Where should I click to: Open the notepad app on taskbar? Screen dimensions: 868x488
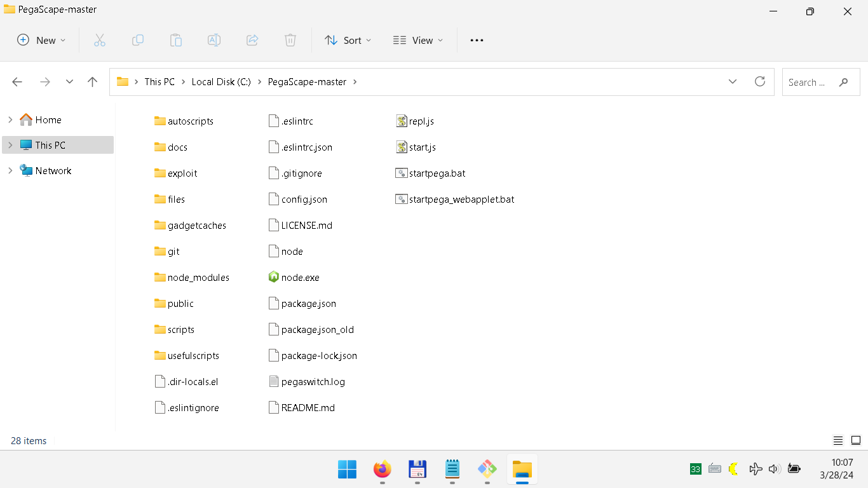[452, 470]
